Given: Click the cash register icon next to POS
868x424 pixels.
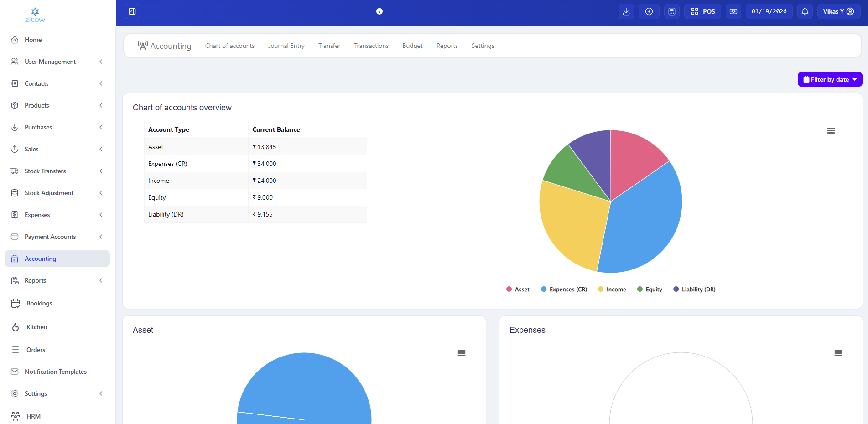Looking at the screenshot, I should (733, 11).
